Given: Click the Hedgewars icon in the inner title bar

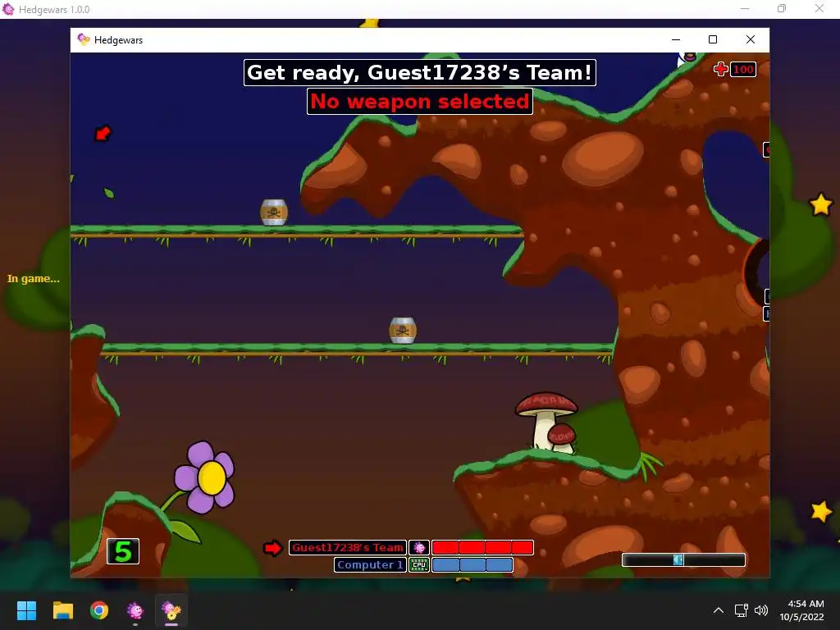Looking at the screenshot, I should [x=84, y=39].
